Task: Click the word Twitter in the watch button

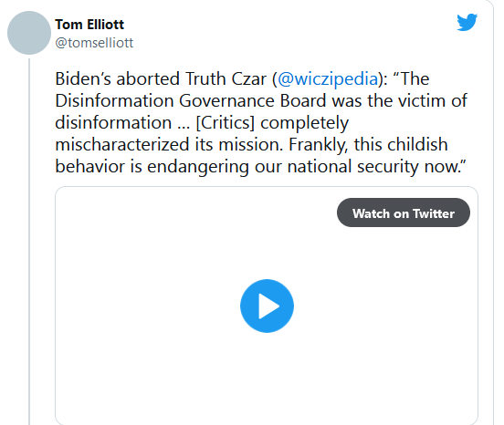Action: click(434, 213)
